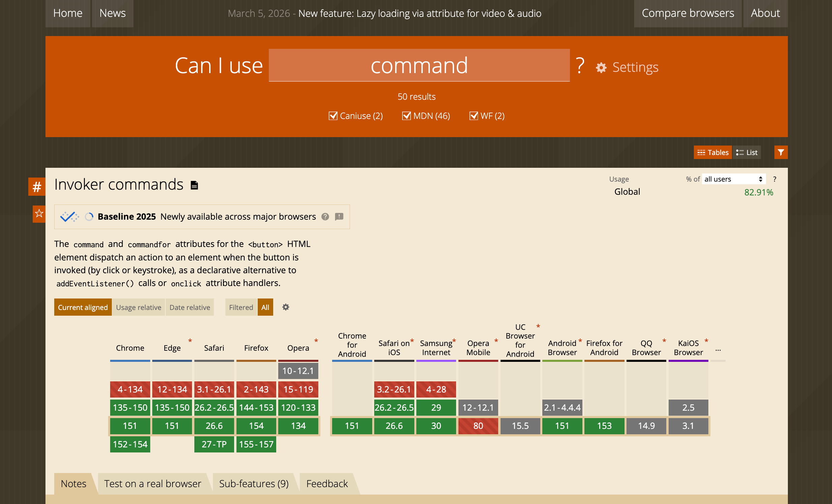Click Firefox version cell 155-157

tap(256, 444)
